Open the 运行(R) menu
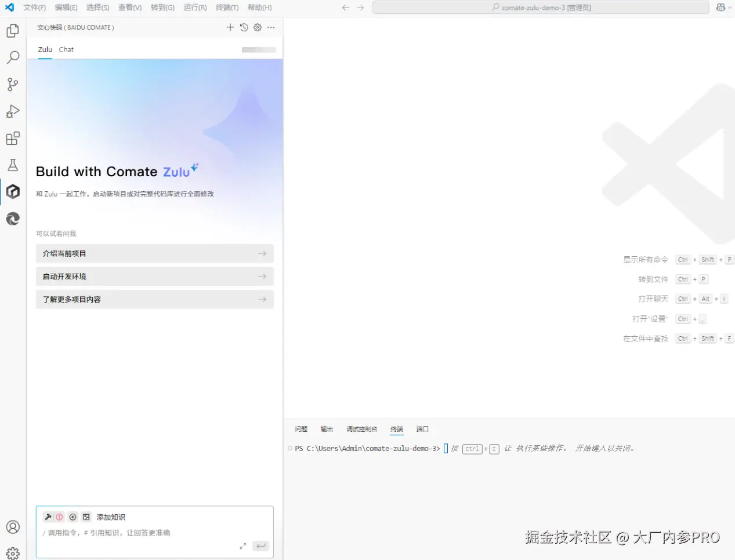 (x=195, y=8)
